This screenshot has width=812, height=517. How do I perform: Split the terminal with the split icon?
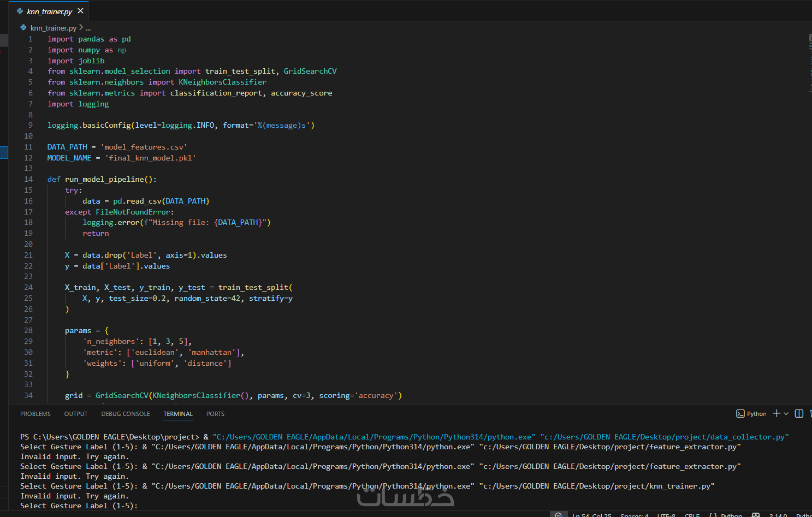799,414
